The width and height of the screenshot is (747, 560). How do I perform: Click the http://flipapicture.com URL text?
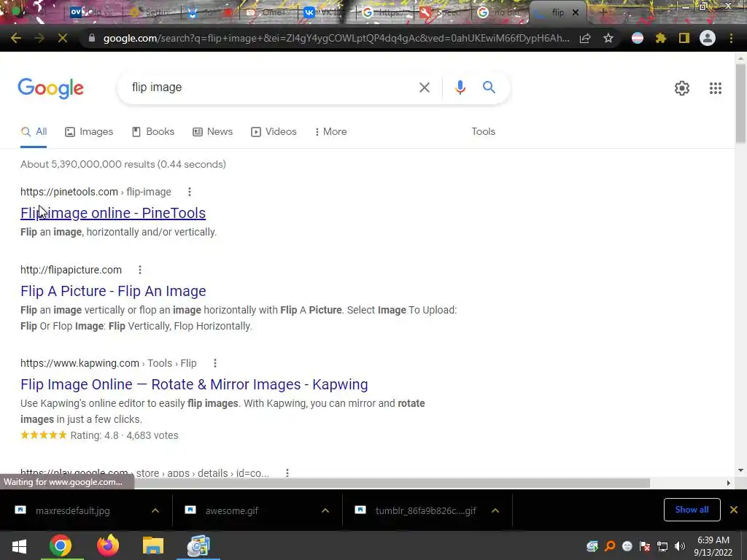71,270
